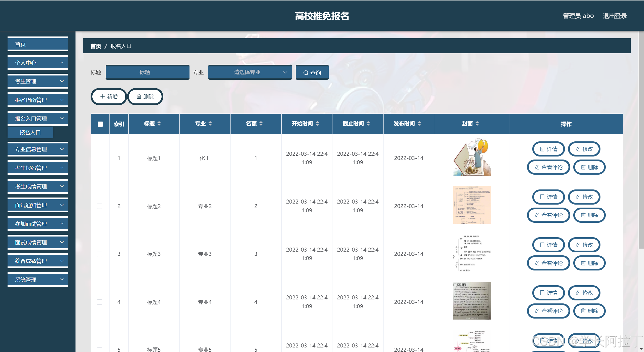Open 详情 for row 标题1
This screenshot has width=644, height=352.
pos(548,149)
